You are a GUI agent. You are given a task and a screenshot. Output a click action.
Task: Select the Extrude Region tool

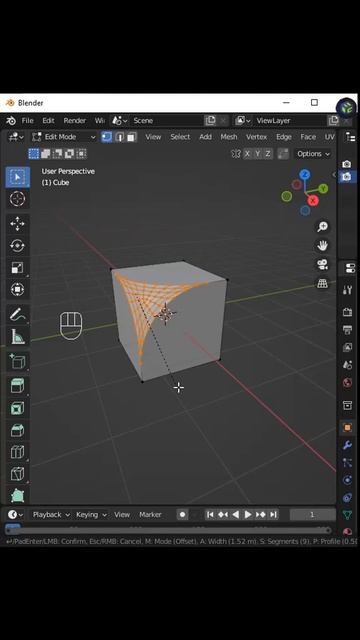[17, 386]
